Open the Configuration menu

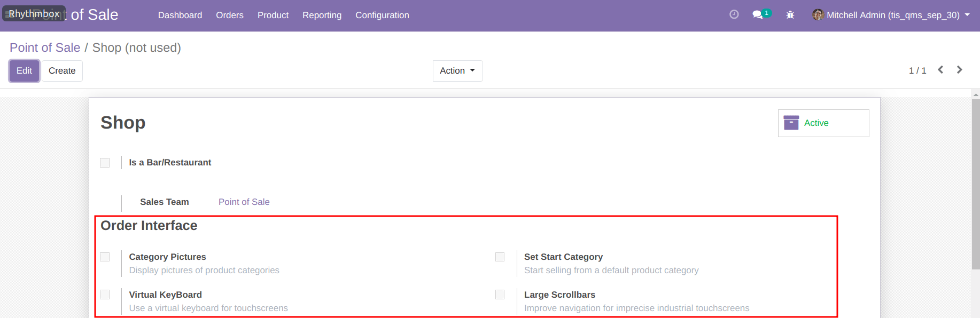click(382, 15)
